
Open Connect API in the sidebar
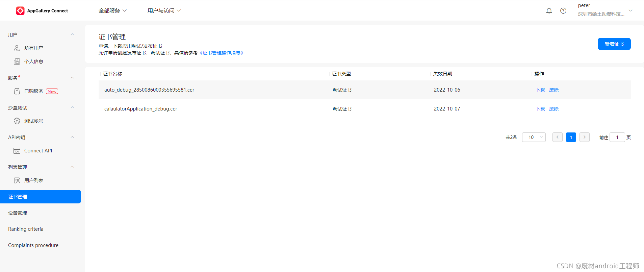click(x=38, y=151)
